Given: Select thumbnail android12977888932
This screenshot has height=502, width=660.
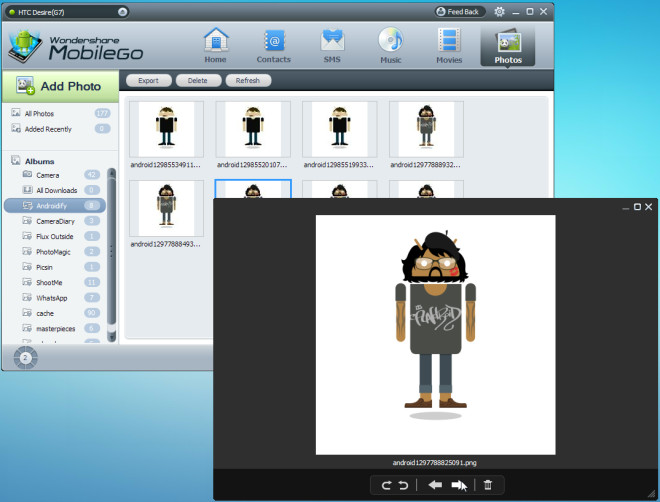Looking at the screenshot, I should tap(426, 130).
